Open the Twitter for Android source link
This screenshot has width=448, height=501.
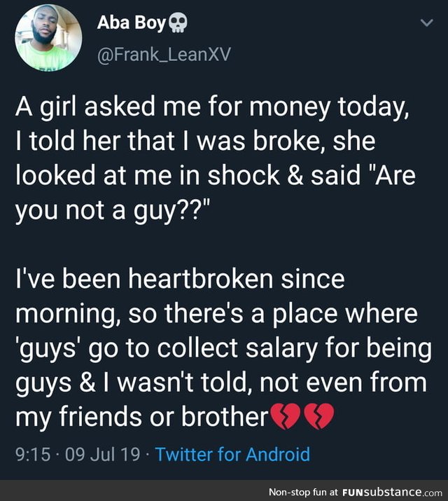(x=232, y=454)
